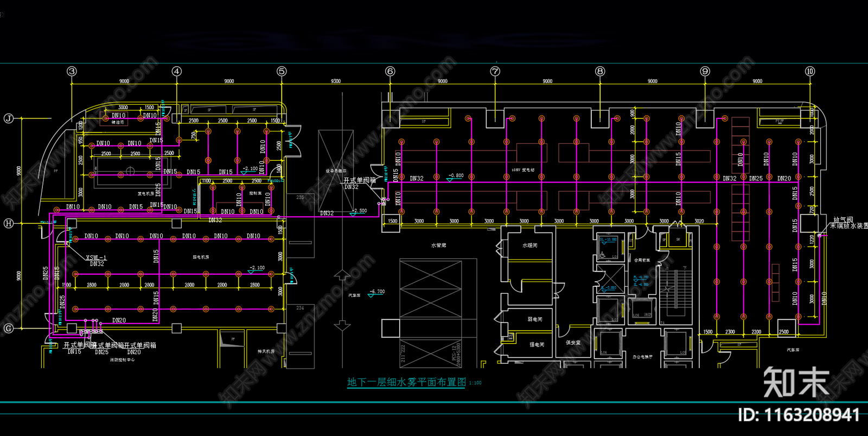Select the 750 vertical dimension text

click(194, 136)
